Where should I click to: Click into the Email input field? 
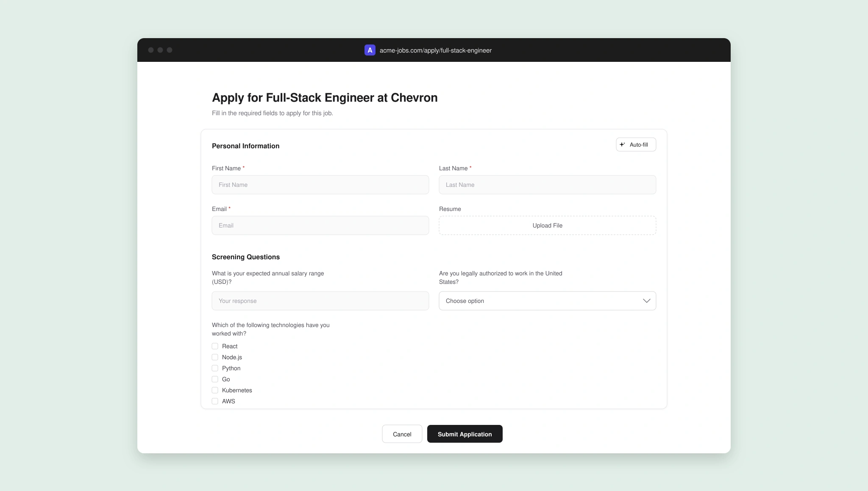click(x=320, y=225)
